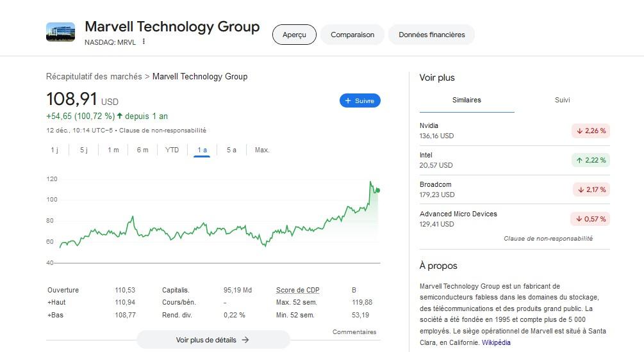
Task: Click AMD's red down-arrow change badge
Action: 590,219
